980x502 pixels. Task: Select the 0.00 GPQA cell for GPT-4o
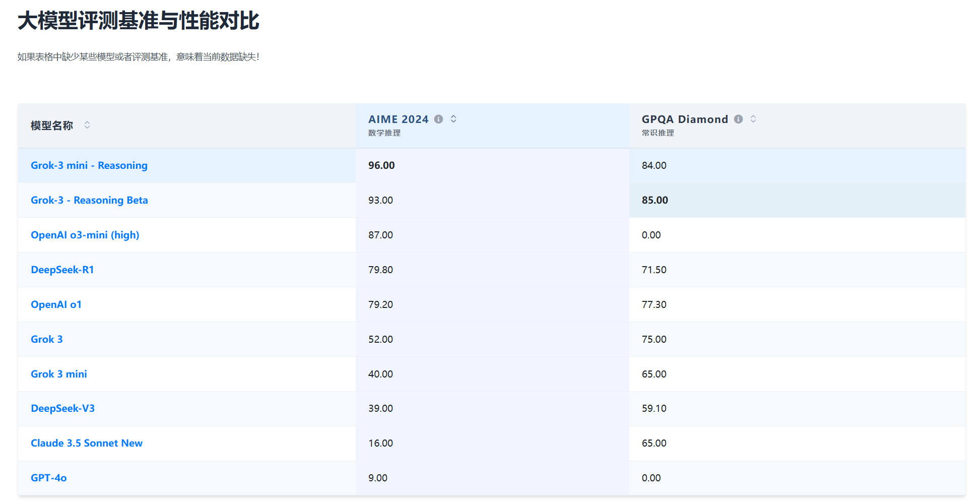pos(797,478)
